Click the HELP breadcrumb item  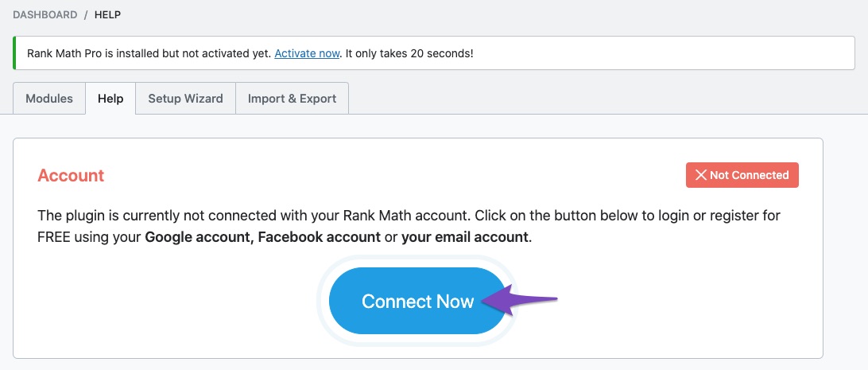pos(107,15)
